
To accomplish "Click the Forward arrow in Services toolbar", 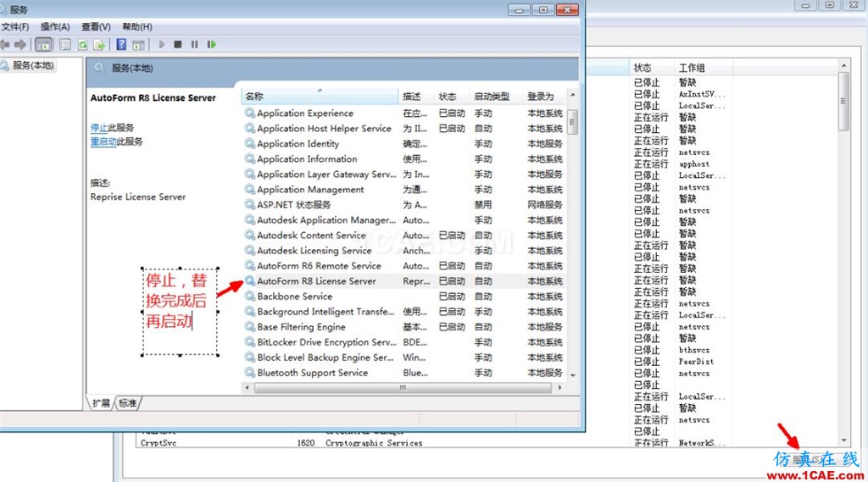I will [20, 44].
